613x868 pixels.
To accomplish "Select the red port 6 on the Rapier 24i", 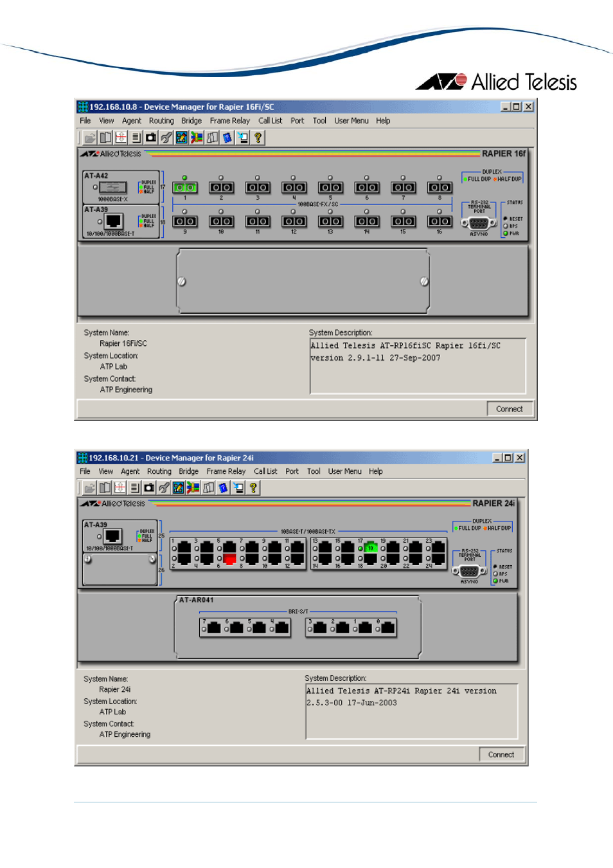I will (x=229, y=559).
